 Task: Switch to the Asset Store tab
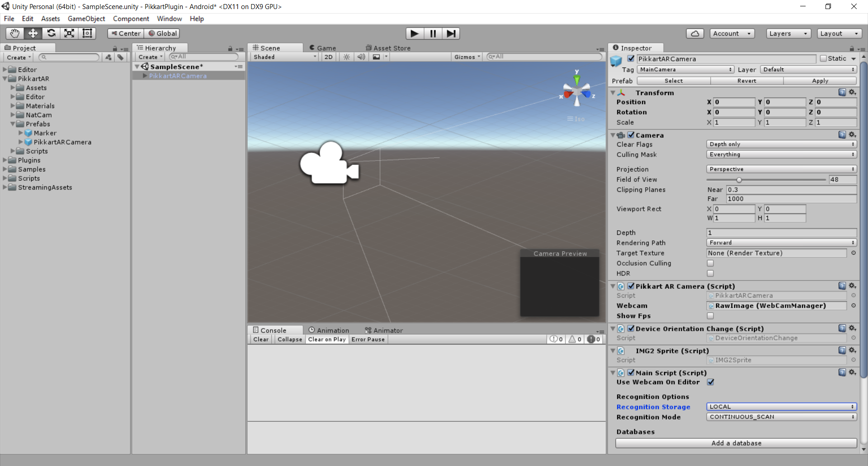point(388,48)
